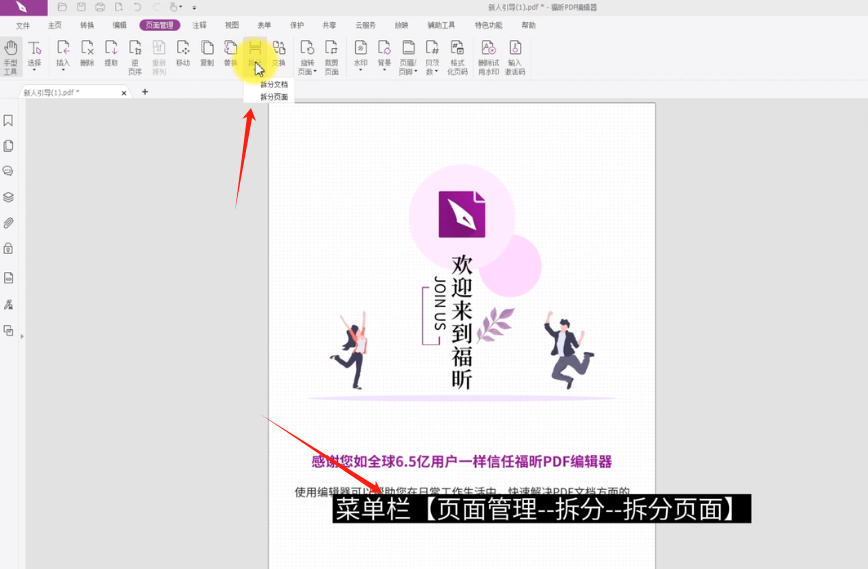
Task: Switch to the Home (主页) tab
Action: pos(55,25)
